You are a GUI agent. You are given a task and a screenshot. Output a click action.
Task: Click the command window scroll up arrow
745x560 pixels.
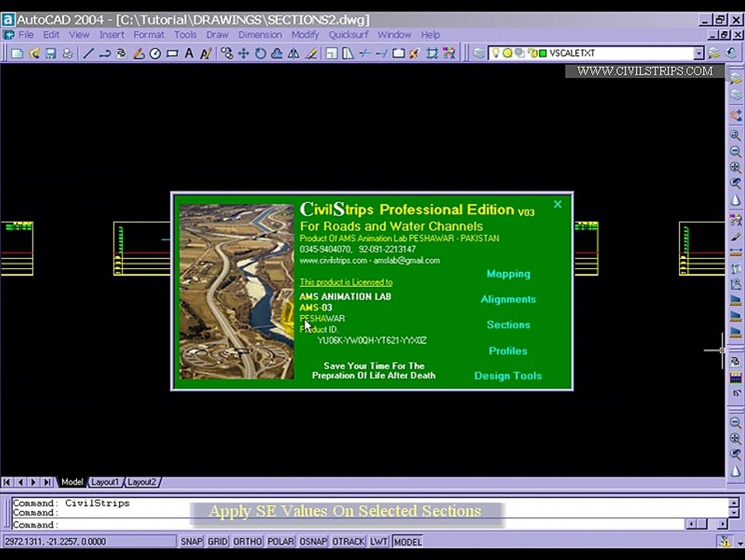[734, 502]
